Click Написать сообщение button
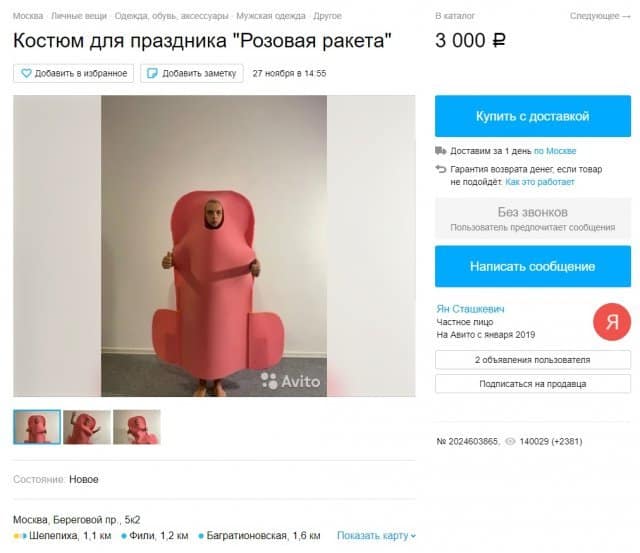 [x=533, y=267]
